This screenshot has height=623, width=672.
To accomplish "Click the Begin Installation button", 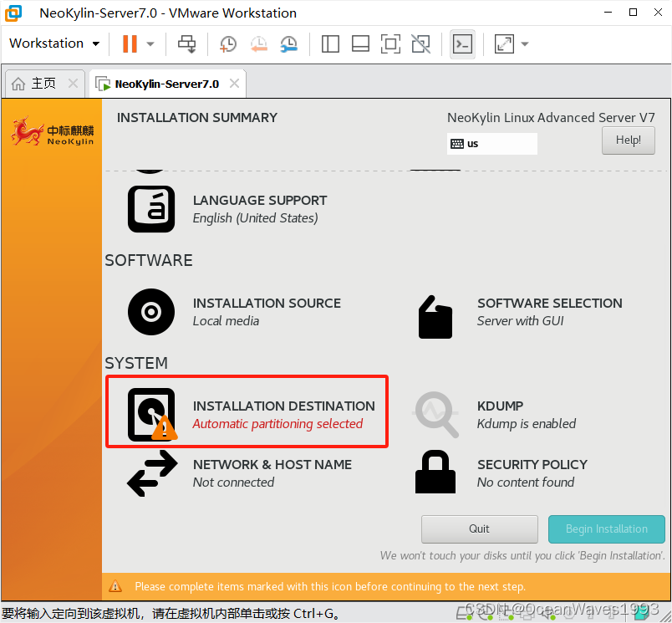I will [x=607, y=529].
